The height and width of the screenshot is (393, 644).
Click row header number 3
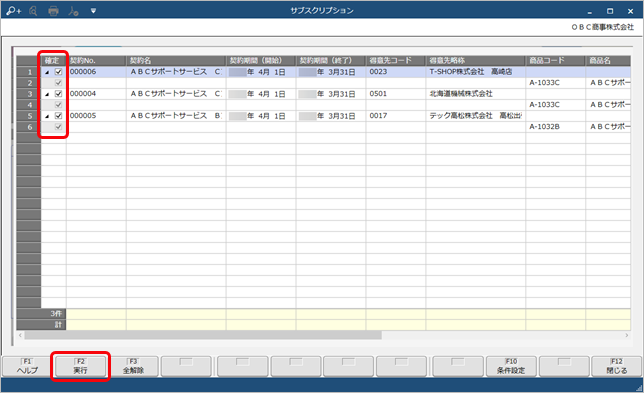(29, 94)
